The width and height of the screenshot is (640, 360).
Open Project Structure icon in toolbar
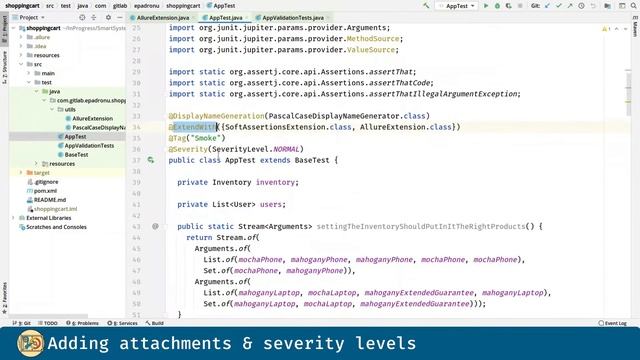tap(608, 6)
